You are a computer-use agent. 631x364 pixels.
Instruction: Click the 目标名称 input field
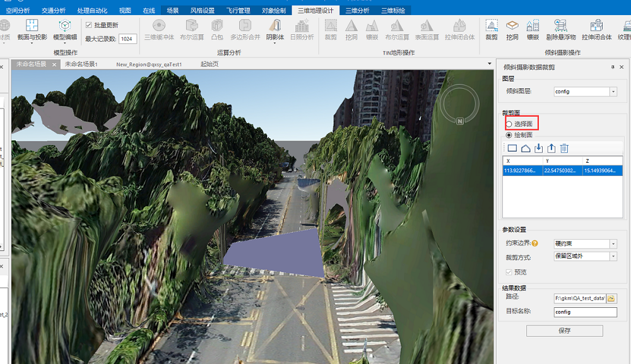[586, 312]
